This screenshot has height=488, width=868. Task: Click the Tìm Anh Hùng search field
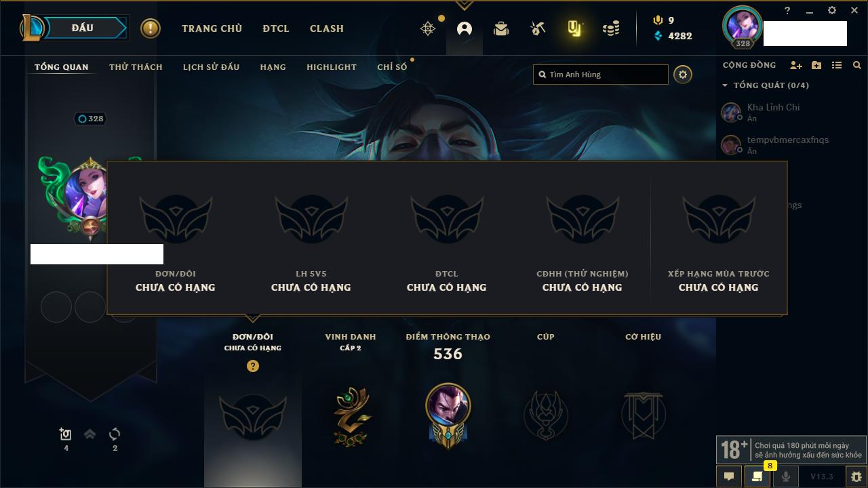coord(601,75)
